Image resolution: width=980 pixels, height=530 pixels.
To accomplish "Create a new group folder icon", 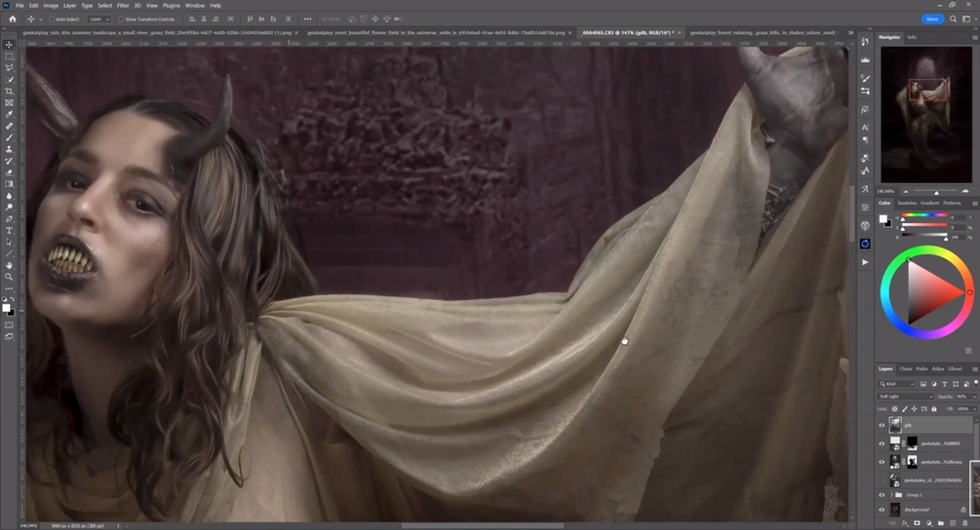I will tap(941, 523).
